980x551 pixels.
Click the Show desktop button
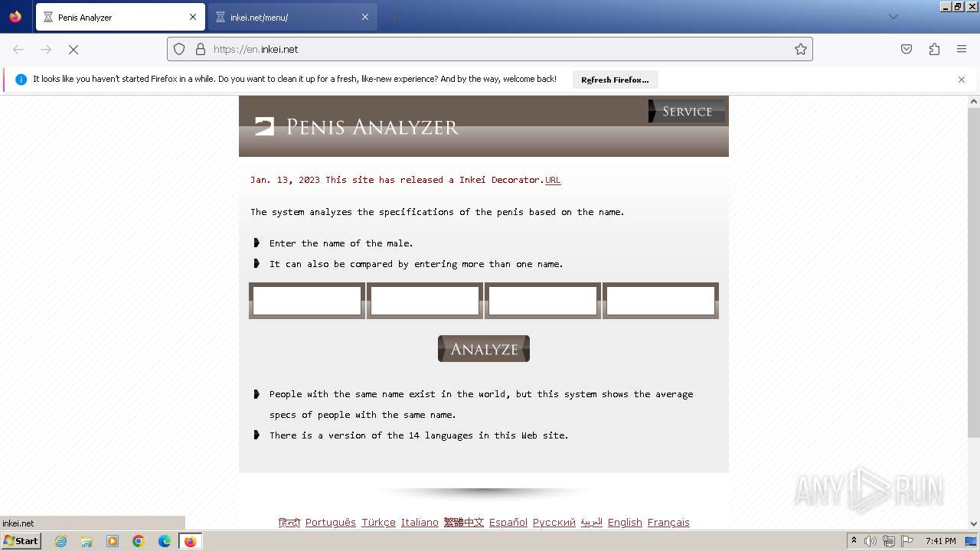pyautogui.click(x=972, y=541)
